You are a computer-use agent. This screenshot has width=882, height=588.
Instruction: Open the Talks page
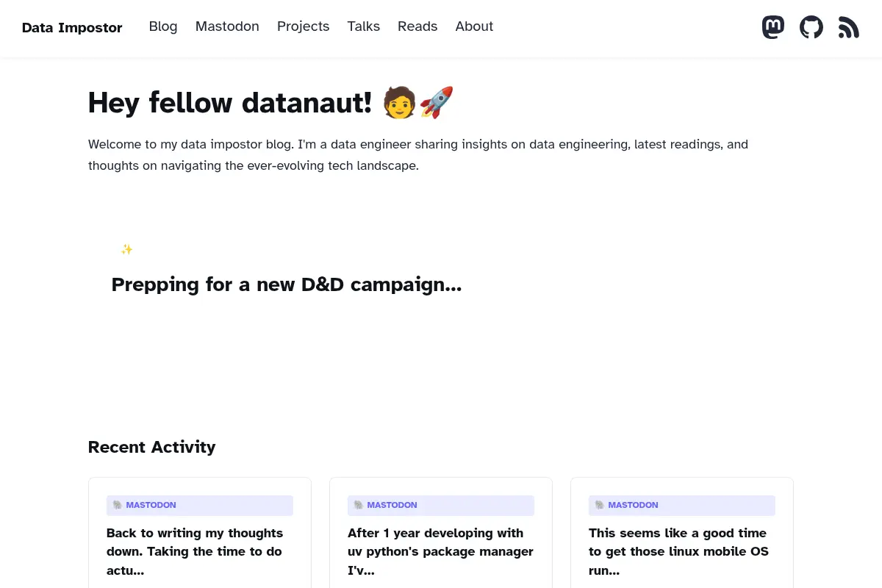tap(364, 26)
